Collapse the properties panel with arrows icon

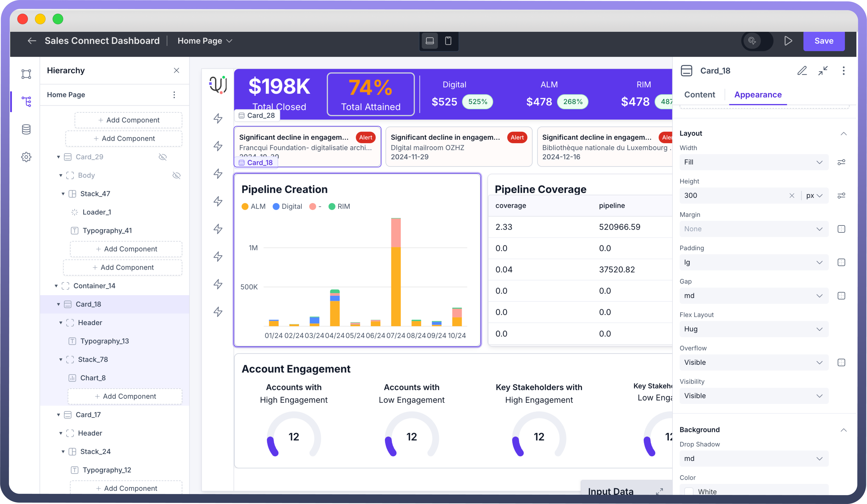[x=823, y=71]
